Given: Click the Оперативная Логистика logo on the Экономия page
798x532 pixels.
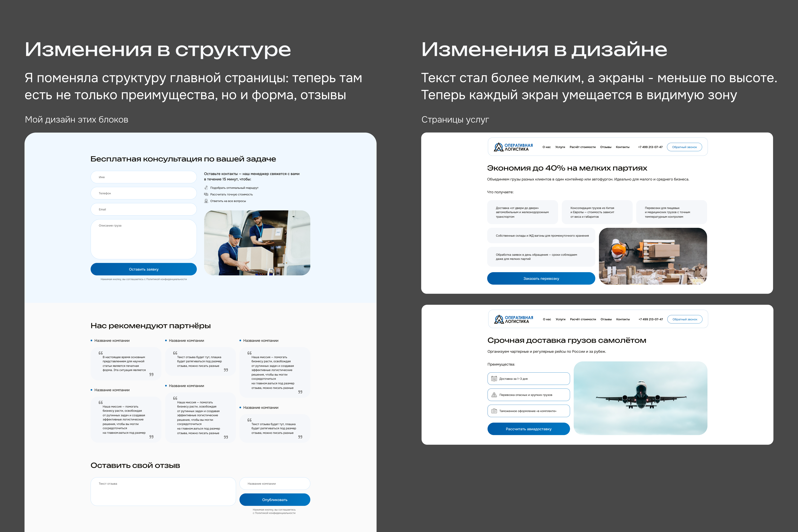Looking at the screenshot, I should click(513, 147).
